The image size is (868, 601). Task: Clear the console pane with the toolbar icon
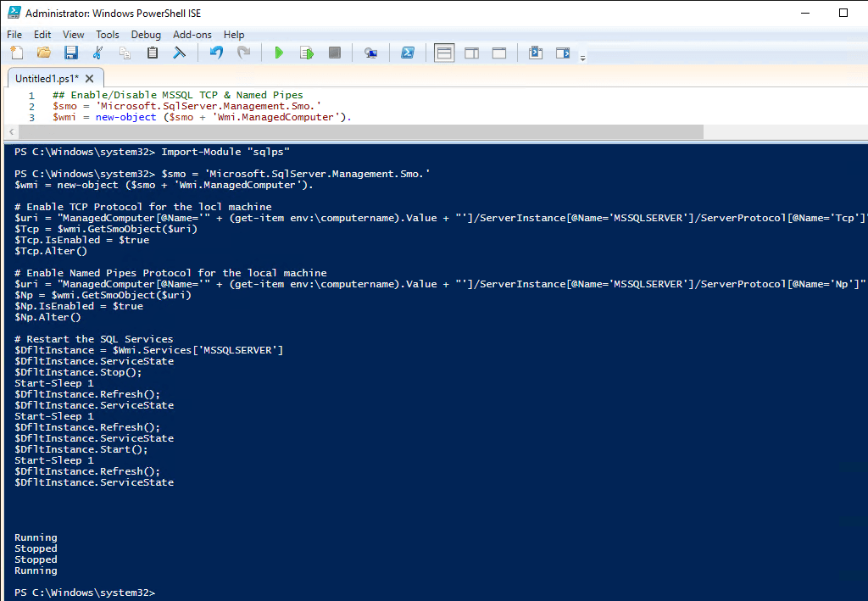pyautogui.click(x=180, y=53)
